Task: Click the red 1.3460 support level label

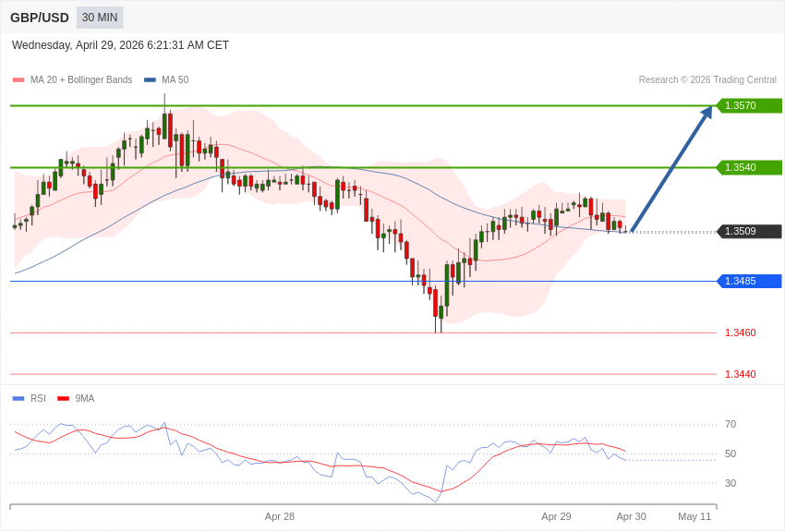Action: click(740, 332)
